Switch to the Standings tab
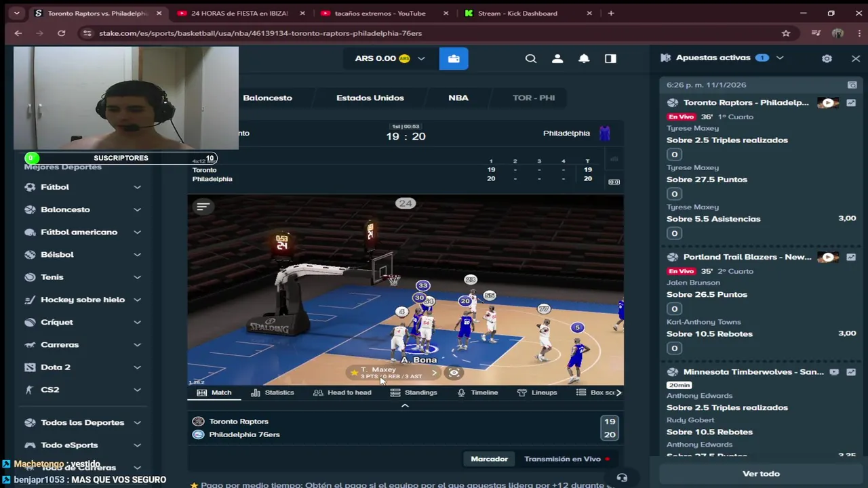Image resolution: width=868 pixels, height=488 pixels. click(x=414, y=392)
